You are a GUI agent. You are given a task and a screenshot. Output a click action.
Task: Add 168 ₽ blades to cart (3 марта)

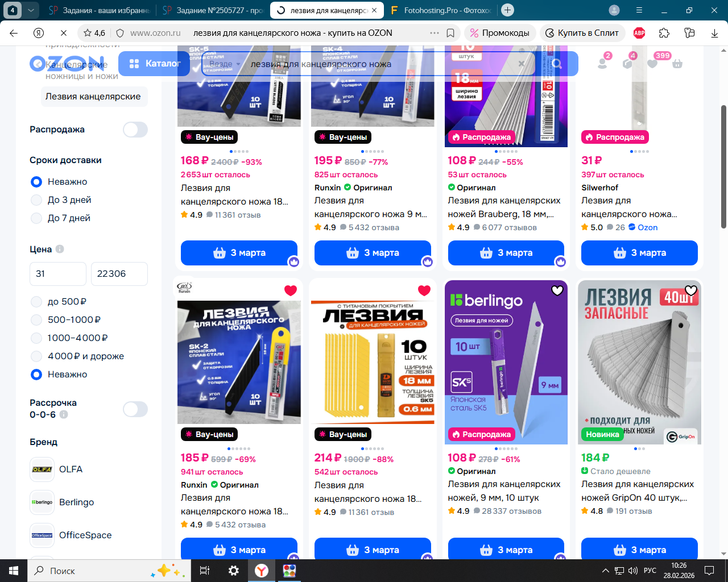[239, 253]
